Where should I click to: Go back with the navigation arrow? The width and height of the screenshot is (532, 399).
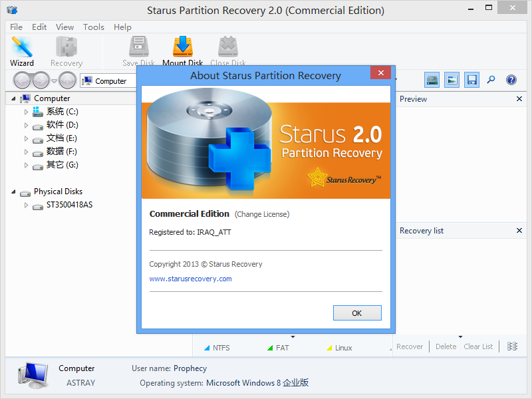(22, 80)
